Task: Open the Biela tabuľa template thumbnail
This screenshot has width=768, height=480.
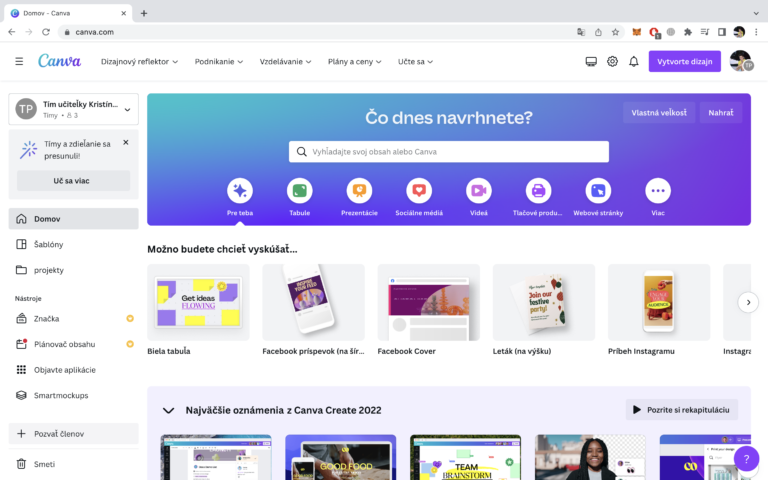Action: tap(198, 302)
